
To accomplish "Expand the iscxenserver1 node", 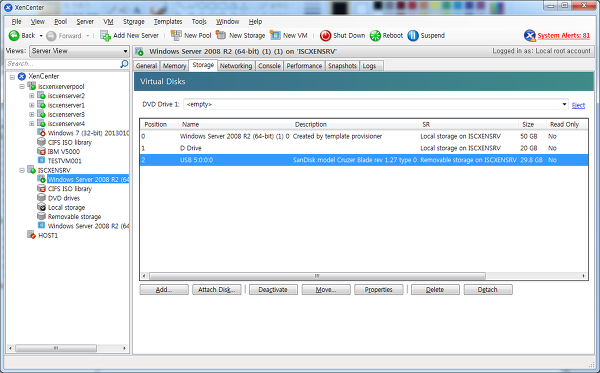I will [32, 105].
